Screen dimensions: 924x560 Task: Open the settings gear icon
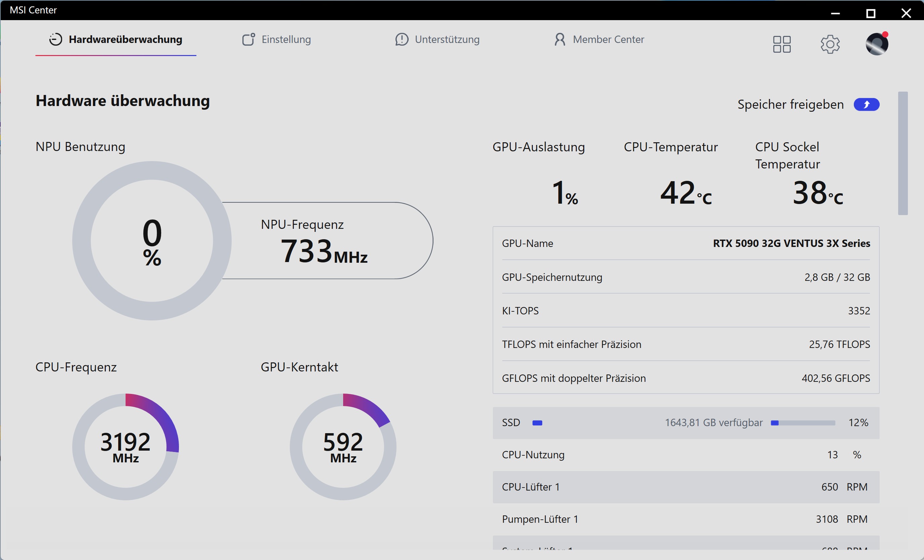coord(830,44)
